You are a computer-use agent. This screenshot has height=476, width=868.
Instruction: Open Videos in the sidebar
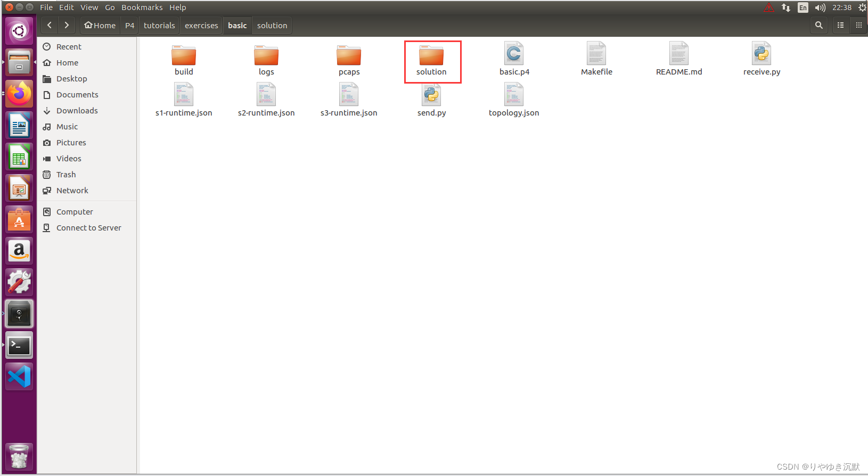86,159
